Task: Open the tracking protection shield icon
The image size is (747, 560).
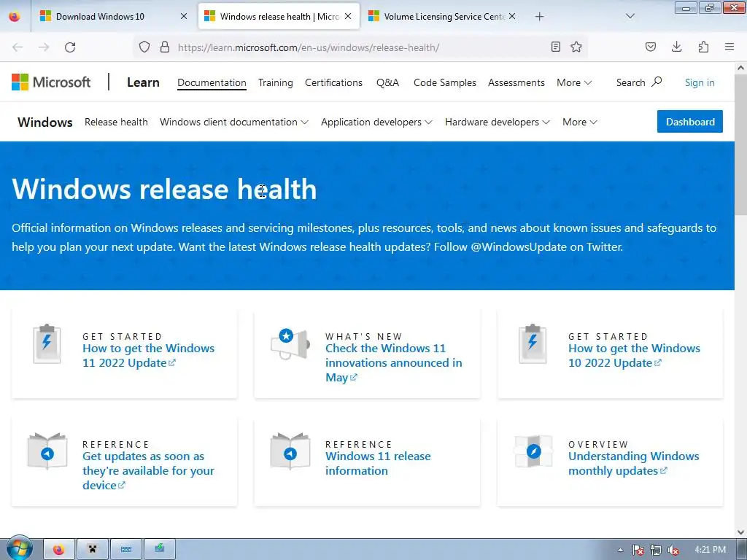Action: pyautogui.click(x=144, y=47)
